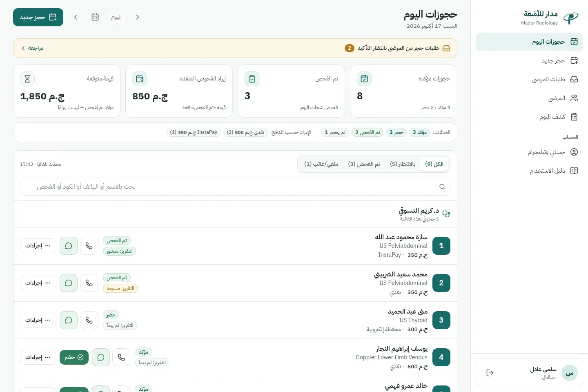Click the قيمة متوقعة hourglass icon
The height and width of the screenshot is (392, 588).
[27, 79]
